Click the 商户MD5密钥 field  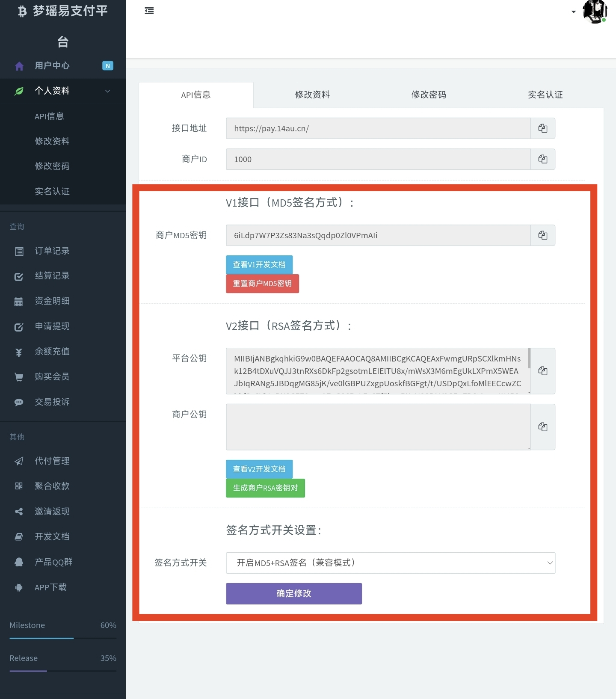(x=378, y=235)
